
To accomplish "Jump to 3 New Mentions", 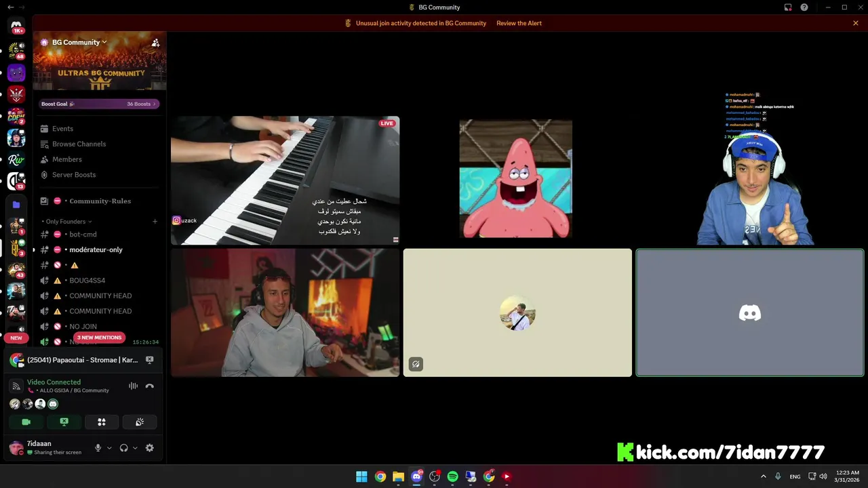I will click(x=99, y=338).
